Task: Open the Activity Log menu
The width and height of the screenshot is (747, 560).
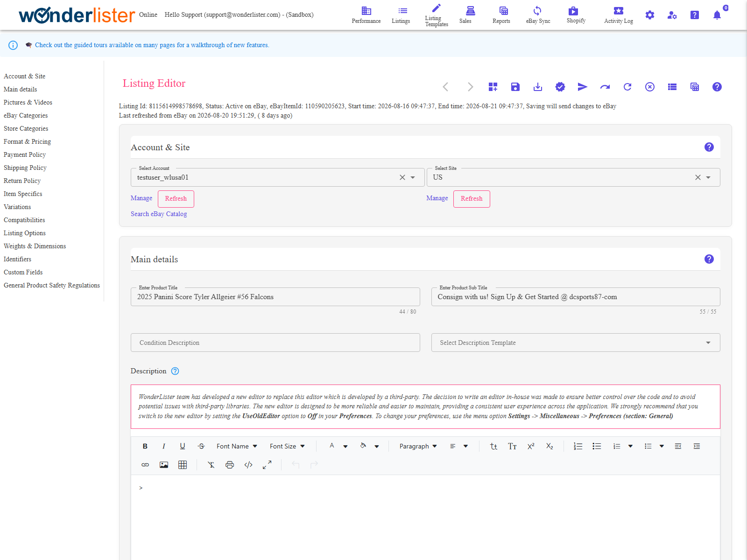Action: pos(619,15)
